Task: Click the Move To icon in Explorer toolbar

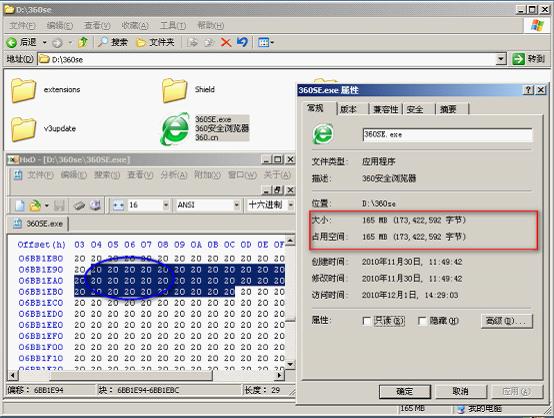Action: [x=193, y=43]
